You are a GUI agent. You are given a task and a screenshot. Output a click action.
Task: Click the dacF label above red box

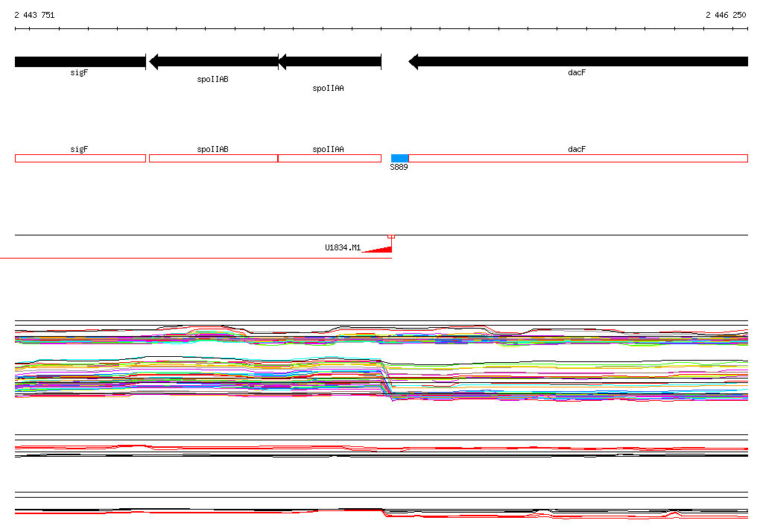tap(577, 149)
